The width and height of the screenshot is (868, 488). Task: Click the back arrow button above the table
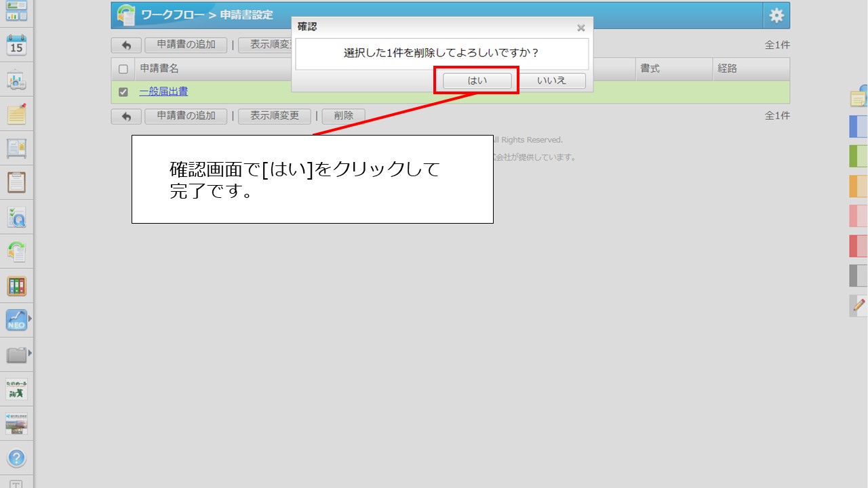[x=126, y=45]
